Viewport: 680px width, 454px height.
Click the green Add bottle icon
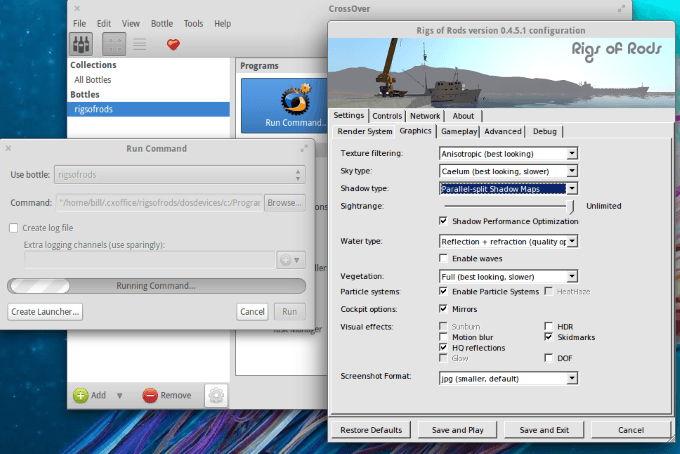point(80,395)
